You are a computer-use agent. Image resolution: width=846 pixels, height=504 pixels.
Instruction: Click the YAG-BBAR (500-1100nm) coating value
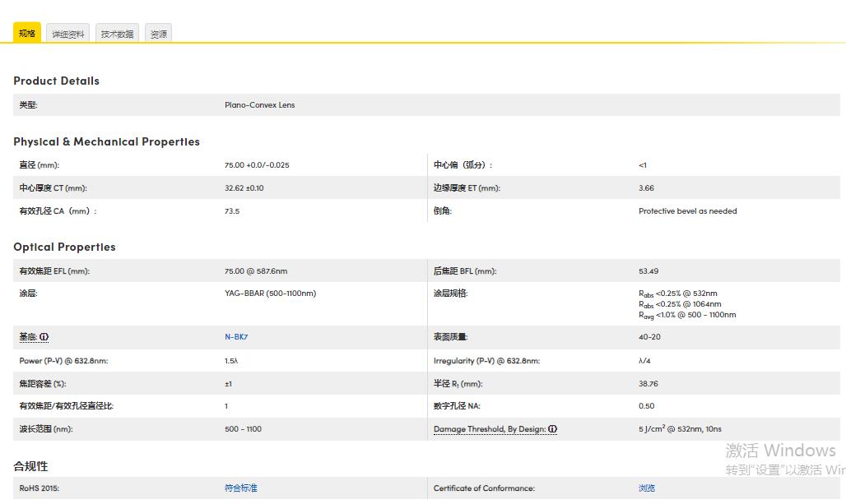270,294
